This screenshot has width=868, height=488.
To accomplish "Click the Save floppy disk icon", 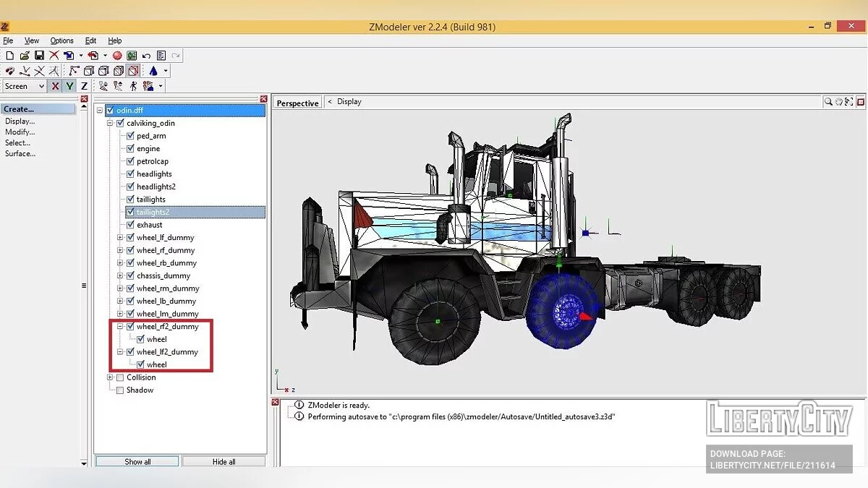I will pos(39,56).
